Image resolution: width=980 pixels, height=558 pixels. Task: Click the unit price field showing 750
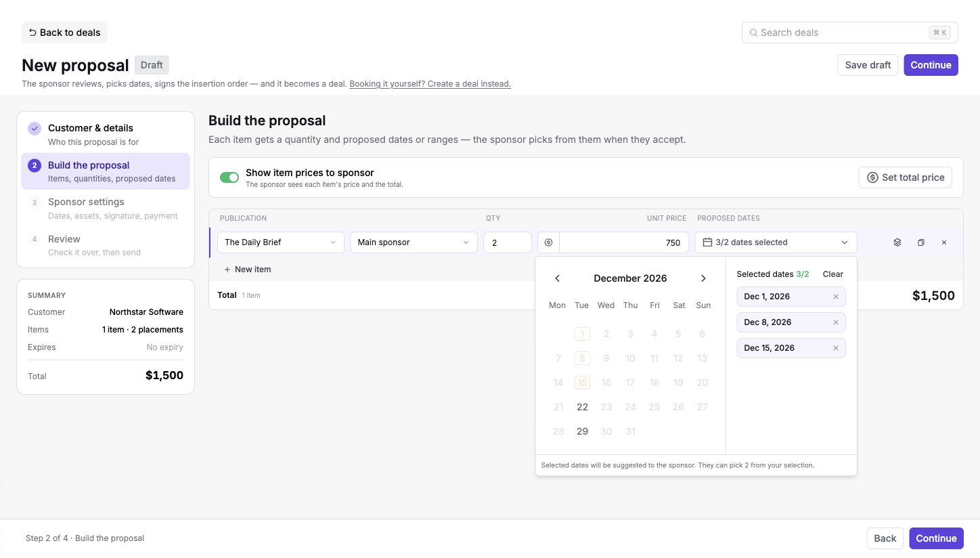click(x=624, y=242)
